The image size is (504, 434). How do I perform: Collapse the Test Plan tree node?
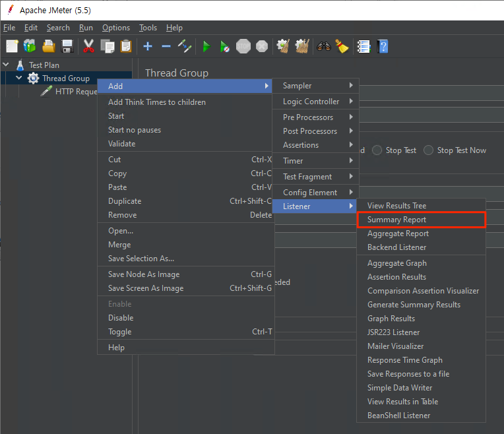point(5,64)
